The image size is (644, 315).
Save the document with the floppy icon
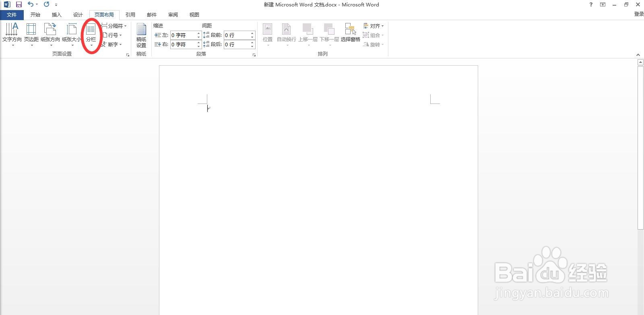tap(19, 4)
